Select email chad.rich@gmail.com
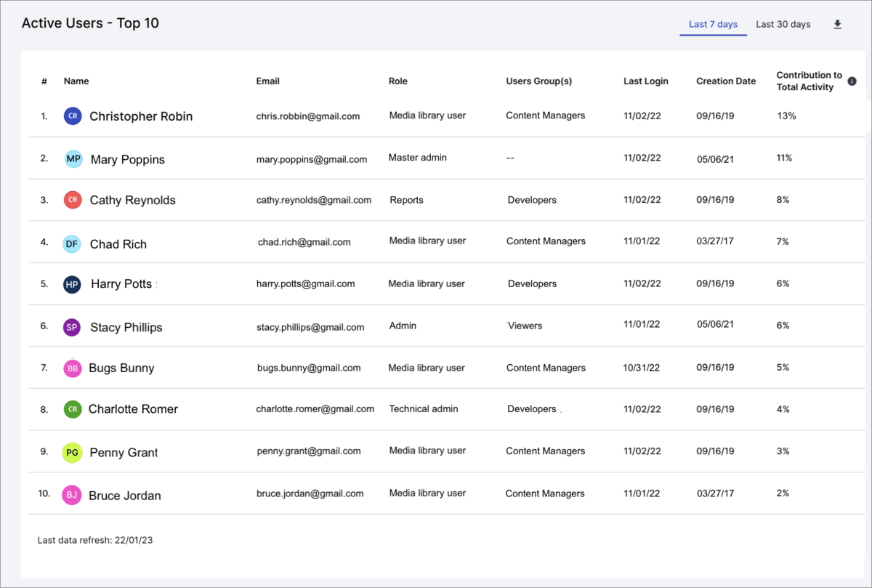Image resolution: width=872 pixels, height=588 pixels. click(x=304, y=242)
